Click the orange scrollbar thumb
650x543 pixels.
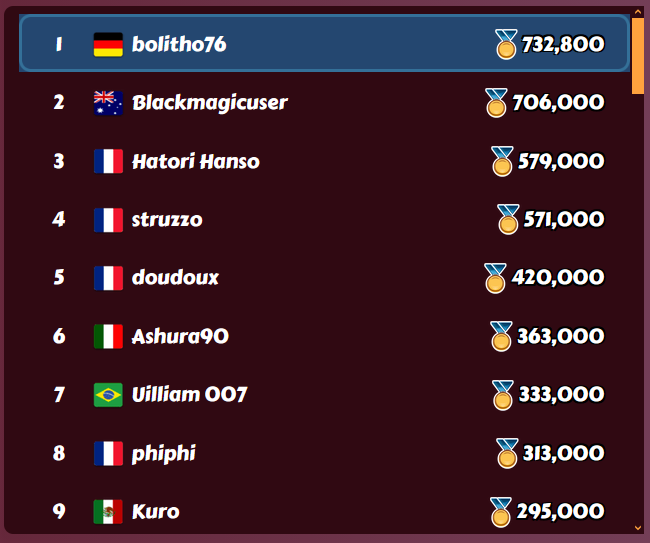(638, 56)
